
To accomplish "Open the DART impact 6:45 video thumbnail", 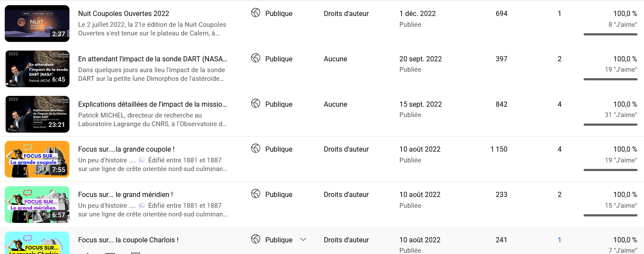I will 37,69.
